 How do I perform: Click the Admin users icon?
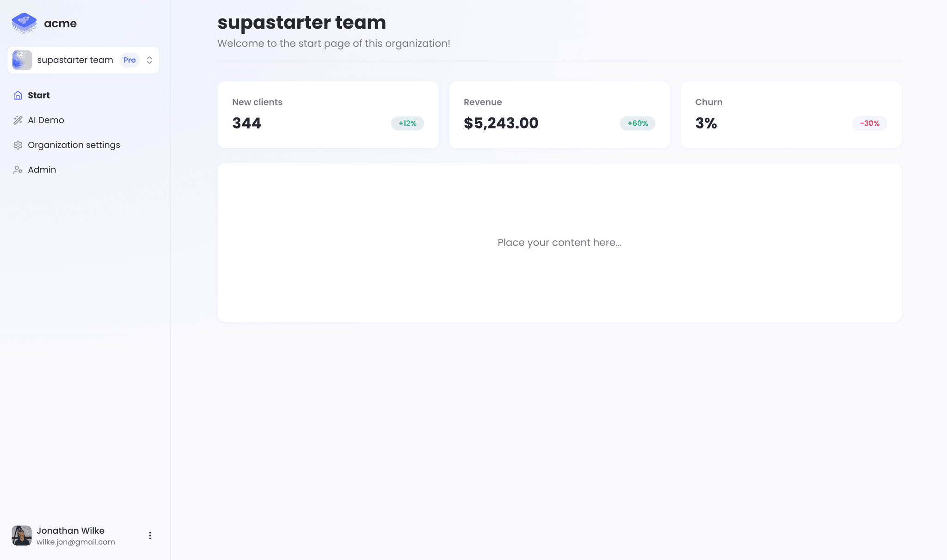pyautogui.click(x=18, y=169)
